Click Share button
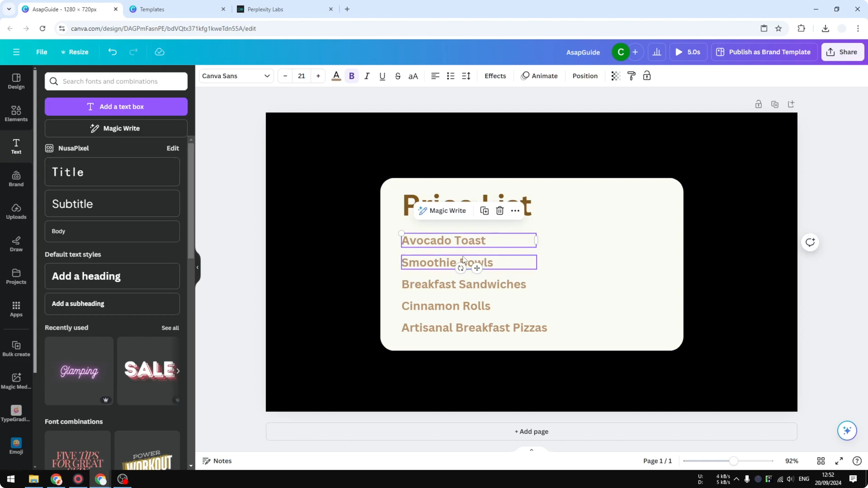Image resolution: width=868 pixels, height=488 pixels. (842, 52)
